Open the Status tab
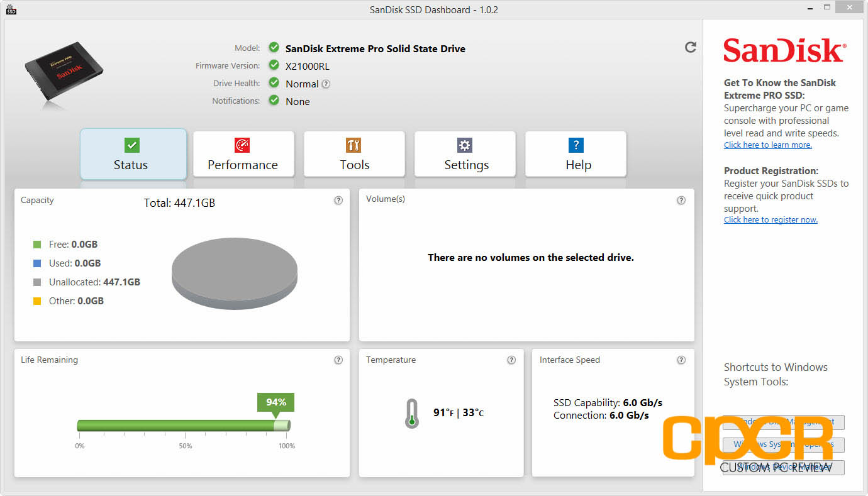The image size is (868, 496). [133, 154]
